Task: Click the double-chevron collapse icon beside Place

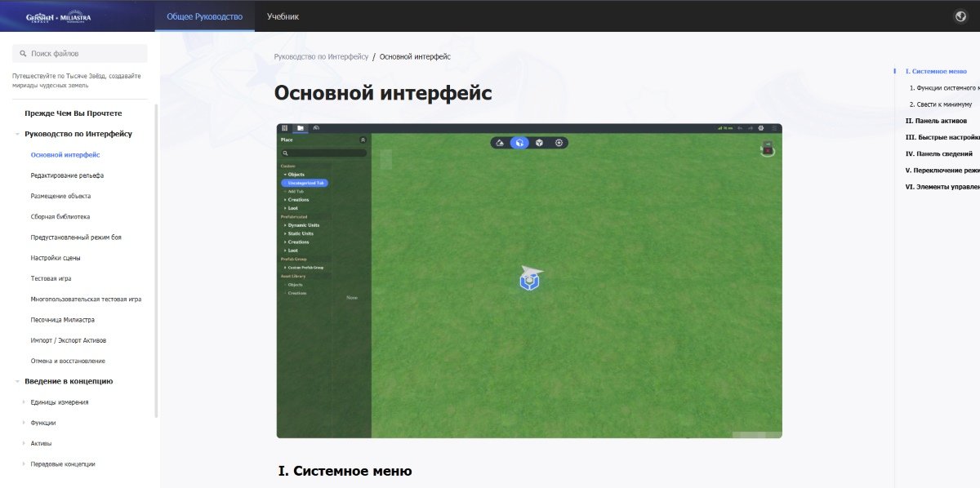Action: click(363, 140)
